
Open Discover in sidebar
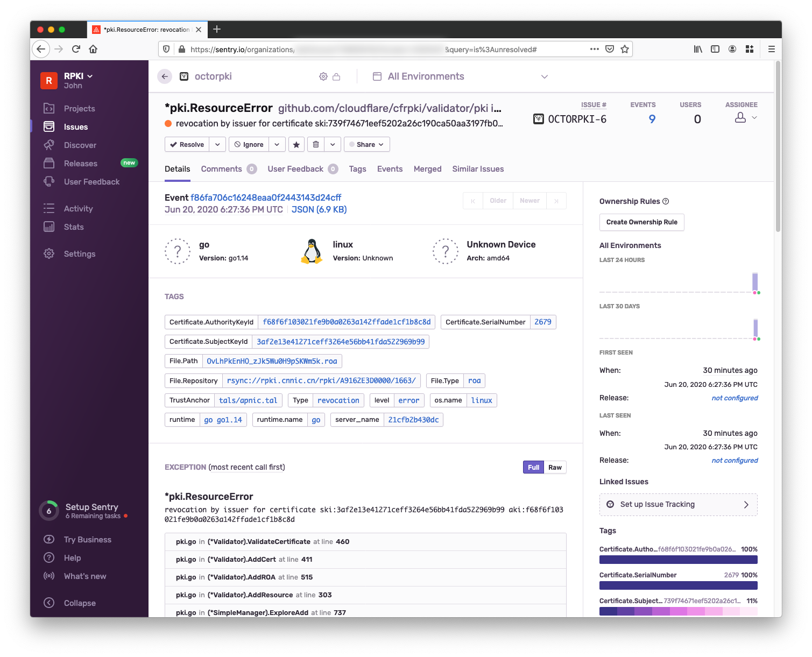point(80,145)
